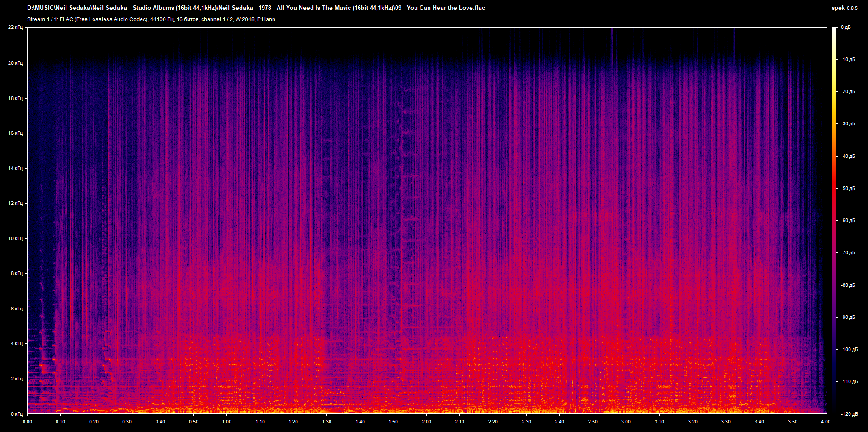Click the '2:20' time axis label
Screen dimensions: 868x432
tap(493, 422)
